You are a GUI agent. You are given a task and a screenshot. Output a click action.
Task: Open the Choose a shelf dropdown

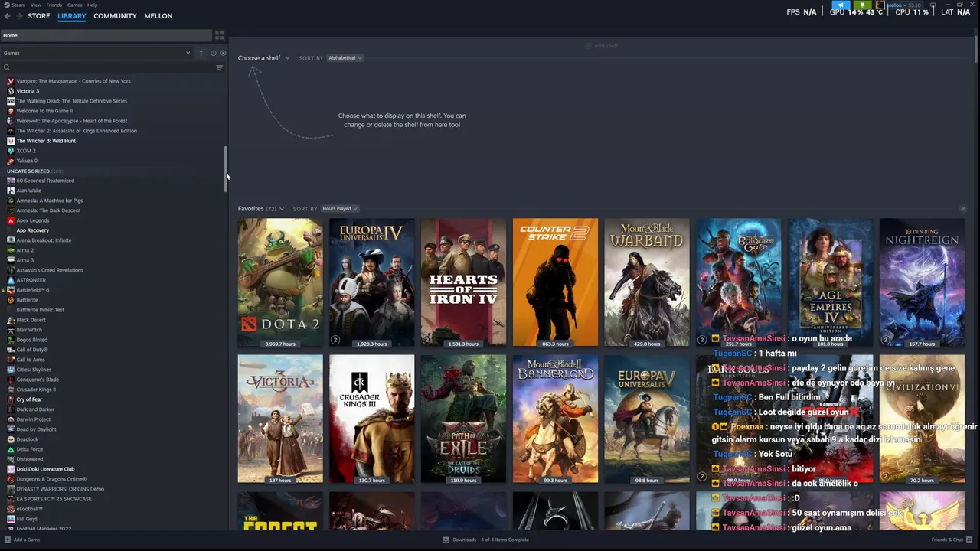(x=263, y=58)
